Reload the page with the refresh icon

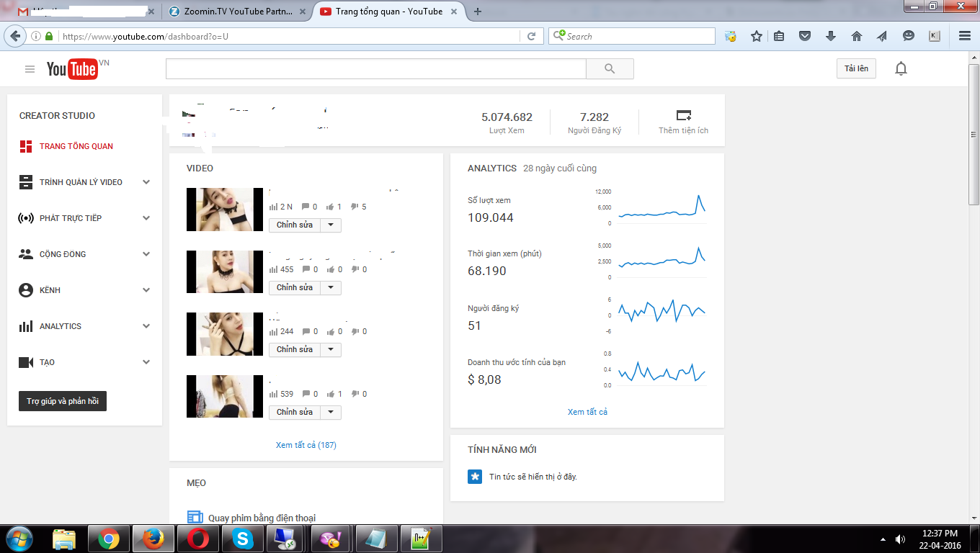[531, 36]
